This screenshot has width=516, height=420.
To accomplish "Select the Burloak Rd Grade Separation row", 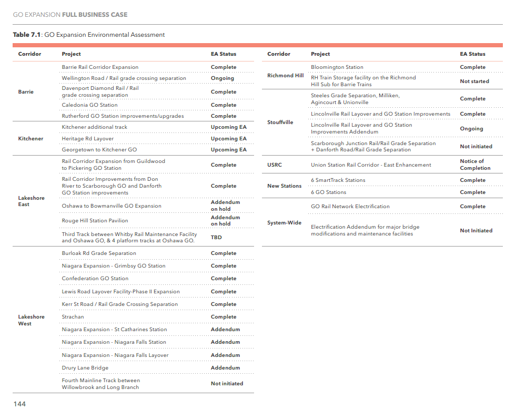I will 99,253.
